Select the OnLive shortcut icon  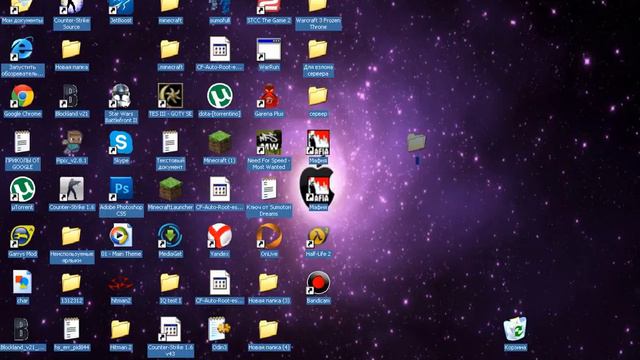269,236
